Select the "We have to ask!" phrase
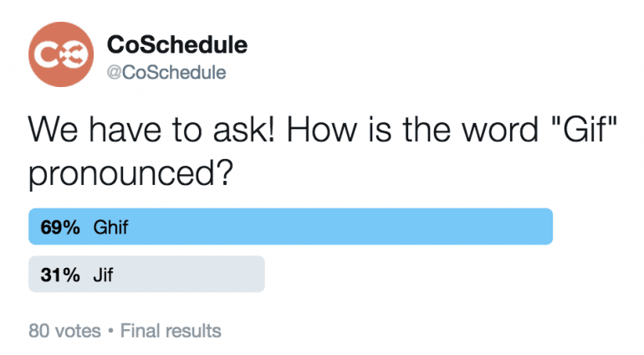Image resolution: width=644 pixels, height=355 pixels. tap(151, 130)
